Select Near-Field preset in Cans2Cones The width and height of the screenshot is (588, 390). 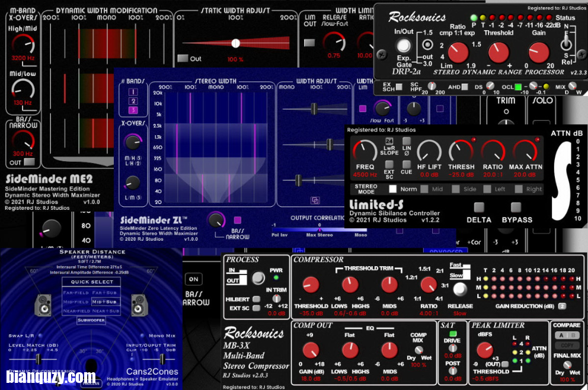point(76,311)
